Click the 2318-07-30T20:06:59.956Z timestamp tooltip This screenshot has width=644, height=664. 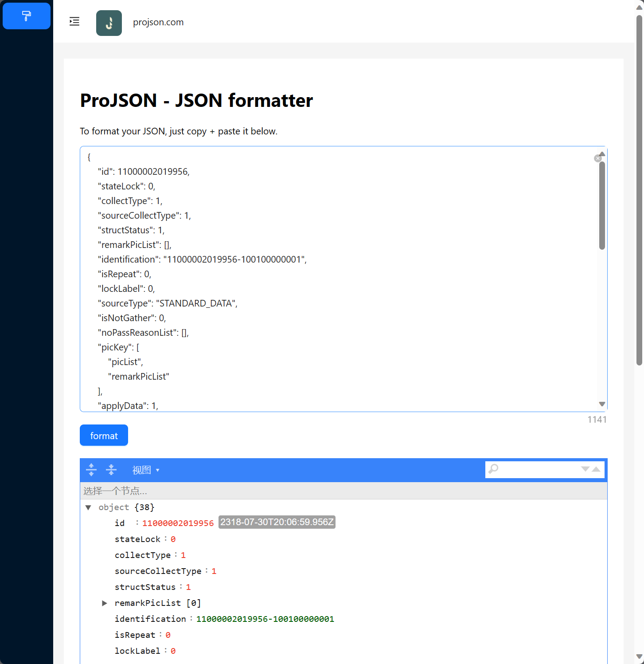click(x=277, y=522)
